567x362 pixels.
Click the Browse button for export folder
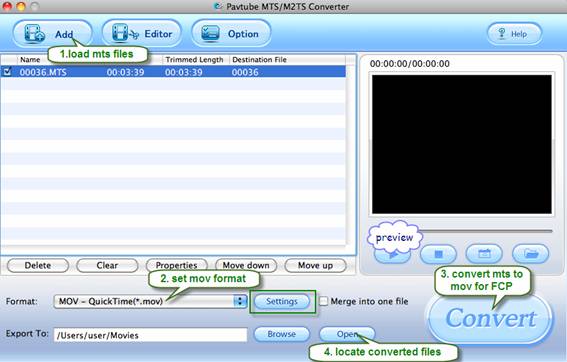[x=282, y=334]
